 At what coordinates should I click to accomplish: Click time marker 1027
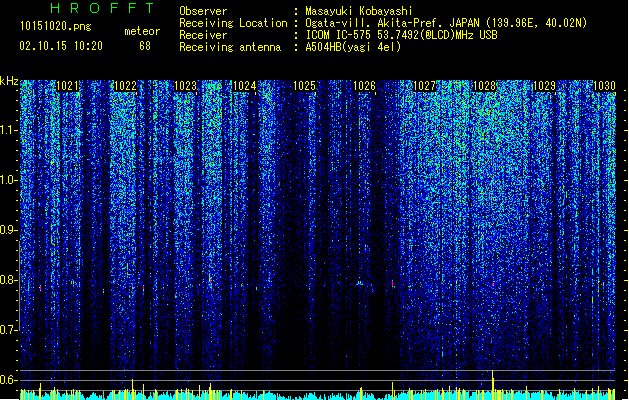pyautogui.click(x=424, y=86)
